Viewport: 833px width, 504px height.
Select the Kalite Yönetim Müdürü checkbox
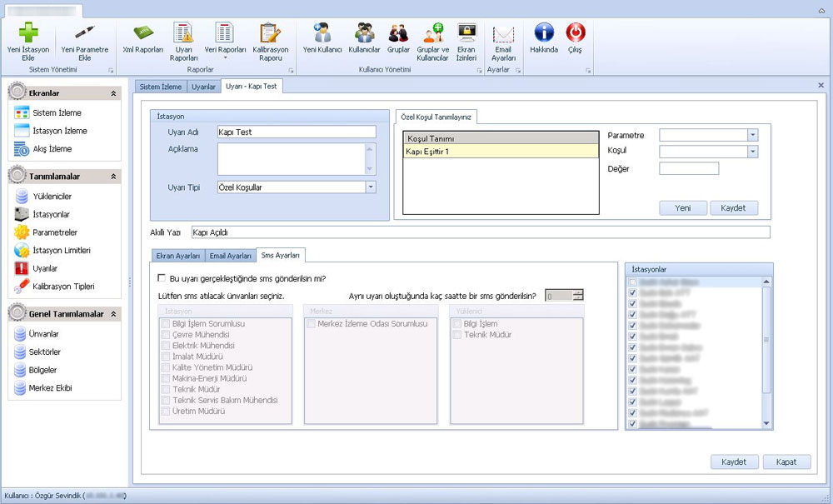(166, 367)
